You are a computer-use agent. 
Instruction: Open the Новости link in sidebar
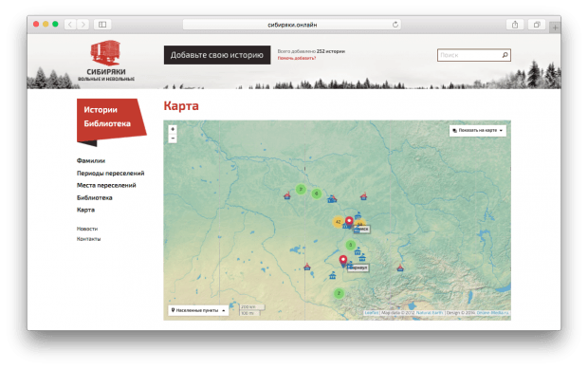(x=87, y=229)
